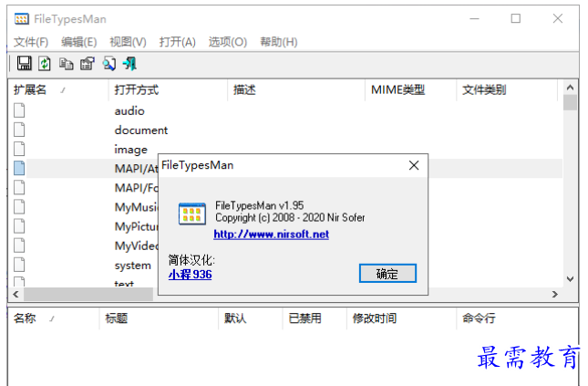588x386 pixels.
Task: Click the file icon in MyMusic row
Action: pyautogui.click(x=19, y=206)
